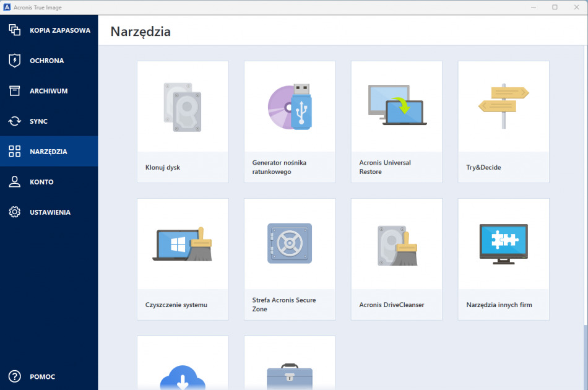
Task: Open the Klonuj dysk tool
Action: point(182,121)
